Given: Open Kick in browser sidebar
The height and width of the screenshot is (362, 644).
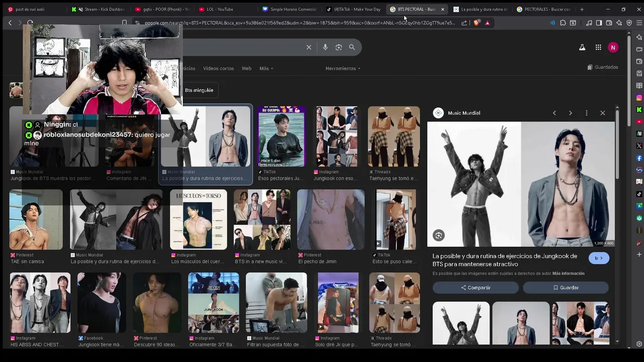Looking at the screenshot, I should click(639, 110).
